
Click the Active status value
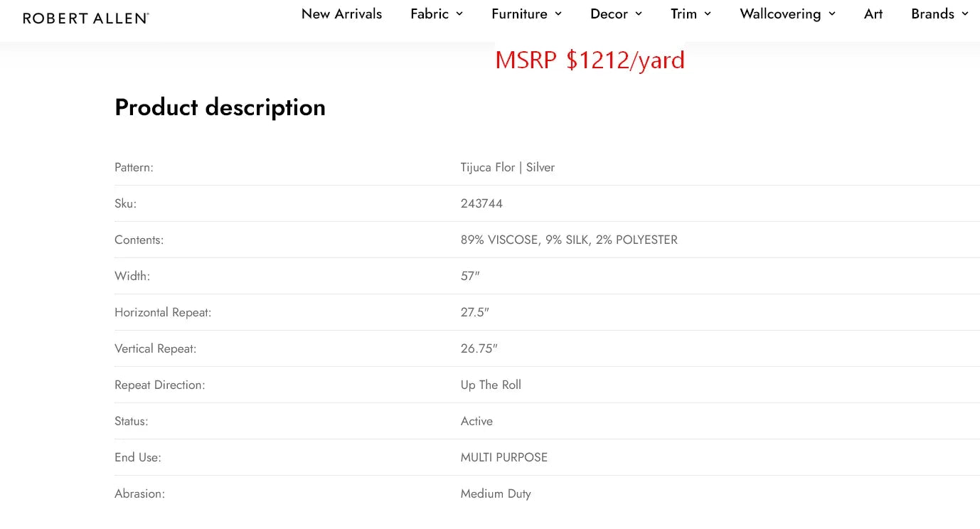(x=476, y=422)
